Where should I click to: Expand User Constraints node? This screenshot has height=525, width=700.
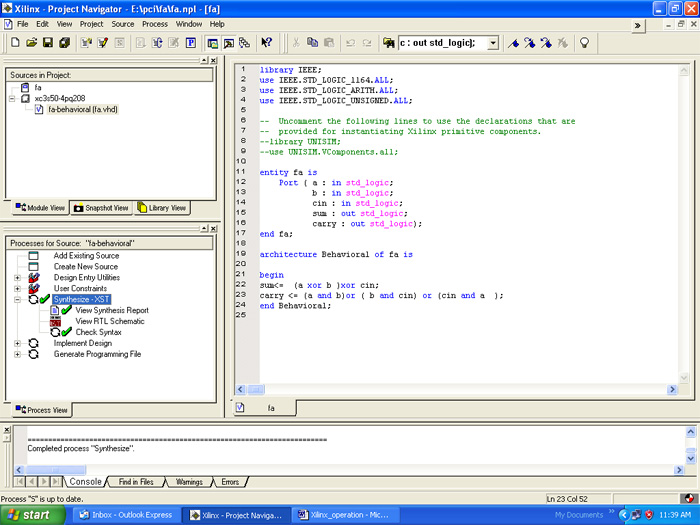tap(17, 288)
